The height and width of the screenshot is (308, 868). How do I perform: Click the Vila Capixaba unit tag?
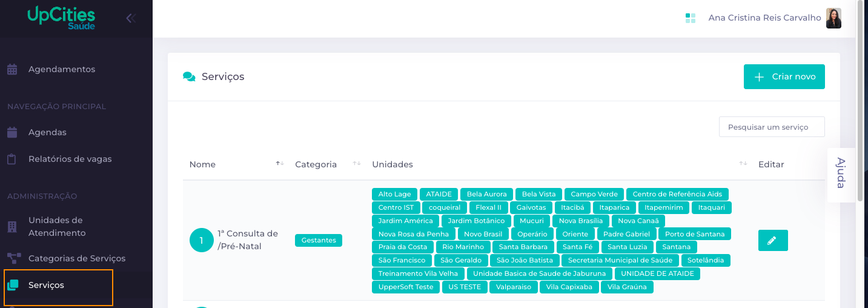click(x=569, y=287)
